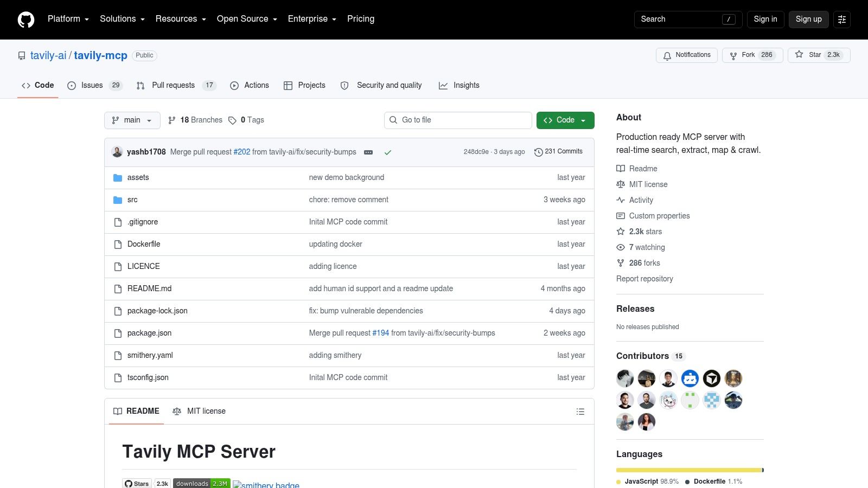The width and height of the screenshot is (868, 488).
Task: Fork the repository using the Fork button
Action: click(752, 55)
